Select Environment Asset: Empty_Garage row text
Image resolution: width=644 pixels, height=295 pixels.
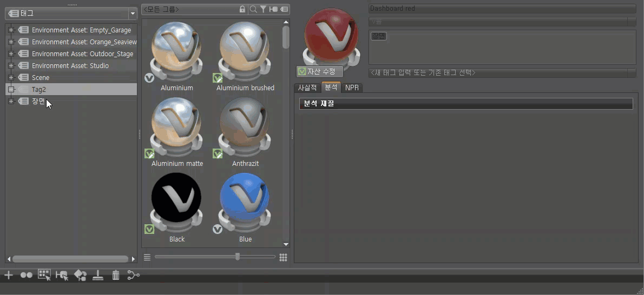click(x=81, y=30)
